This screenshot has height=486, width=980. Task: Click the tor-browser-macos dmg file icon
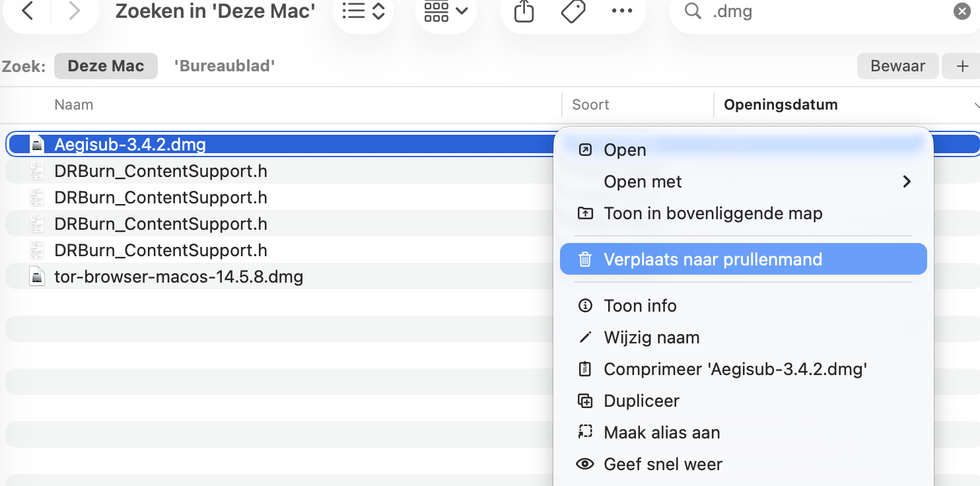point(38,277)
